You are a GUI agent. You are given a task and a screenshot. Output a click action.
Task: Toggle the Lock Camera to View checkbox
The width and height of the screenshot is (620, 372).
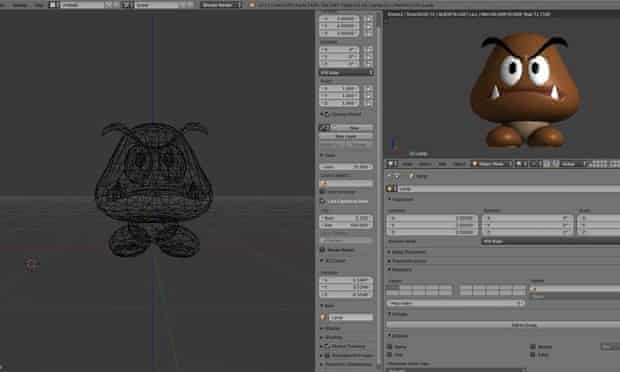pos(323,201)
